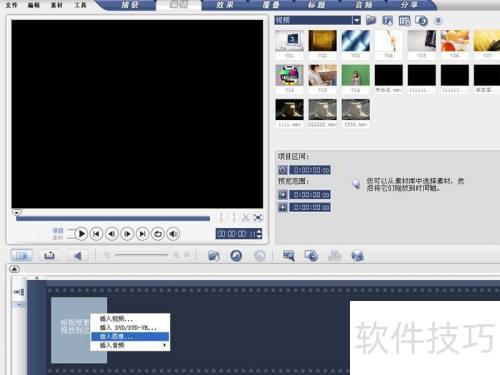Open the 效果 step tab
This screenshot has width=500, height=375.
225,5
